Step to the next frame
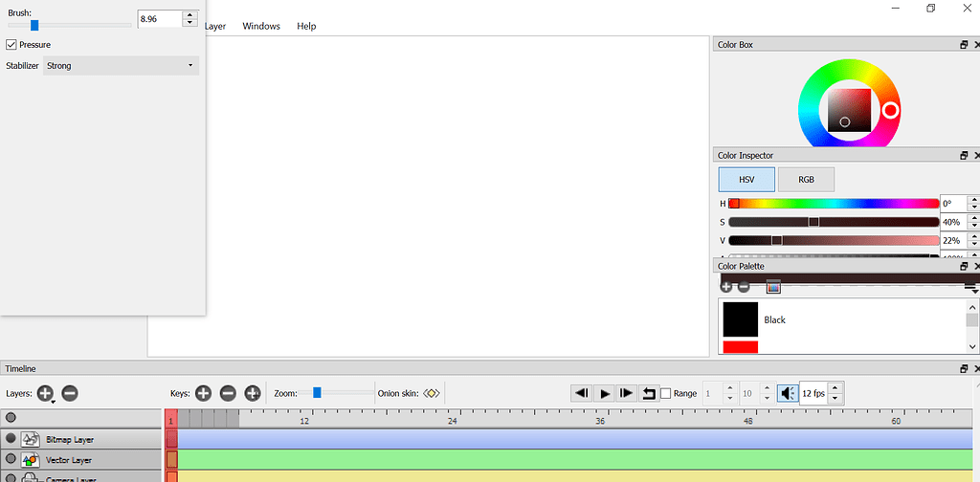 (x=626, y=393)
